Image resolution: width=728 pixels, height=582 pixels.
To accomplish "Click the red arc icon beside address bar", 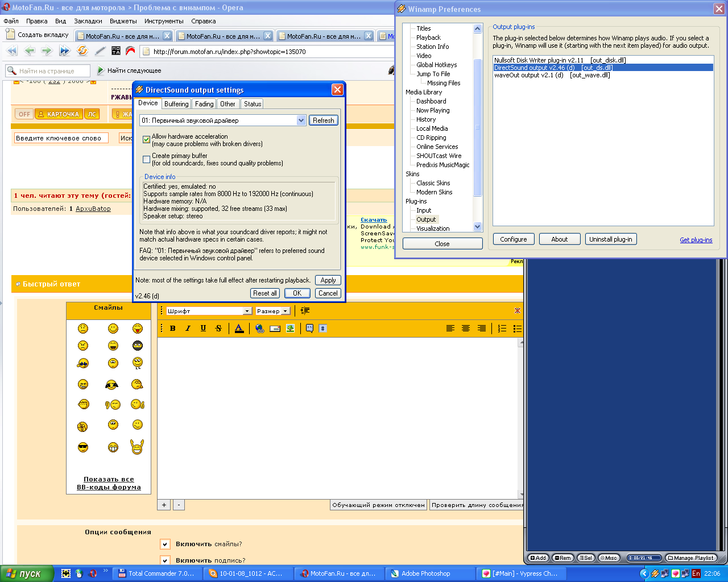I will [130, 51].
